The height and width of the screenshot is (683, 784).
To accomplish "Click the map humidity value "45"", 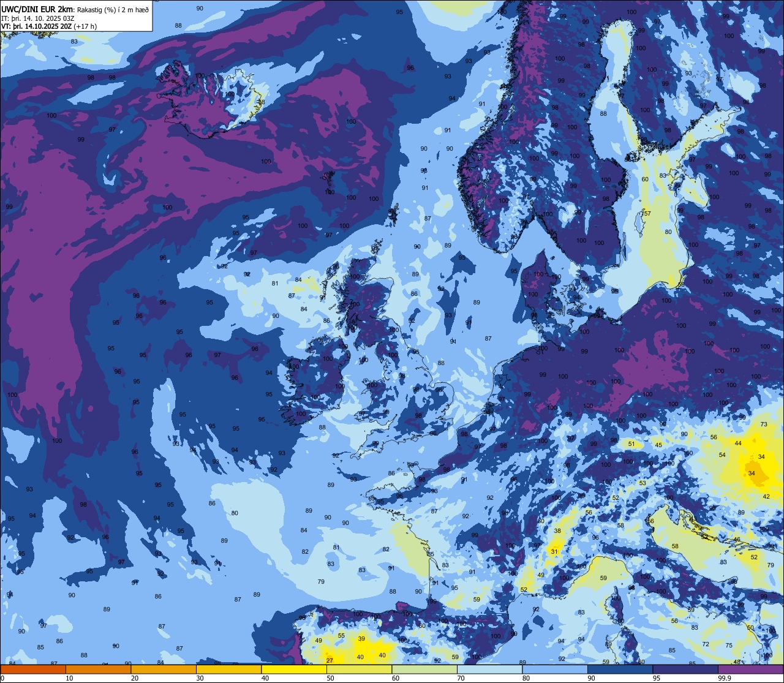I will (x=658, y=445).
